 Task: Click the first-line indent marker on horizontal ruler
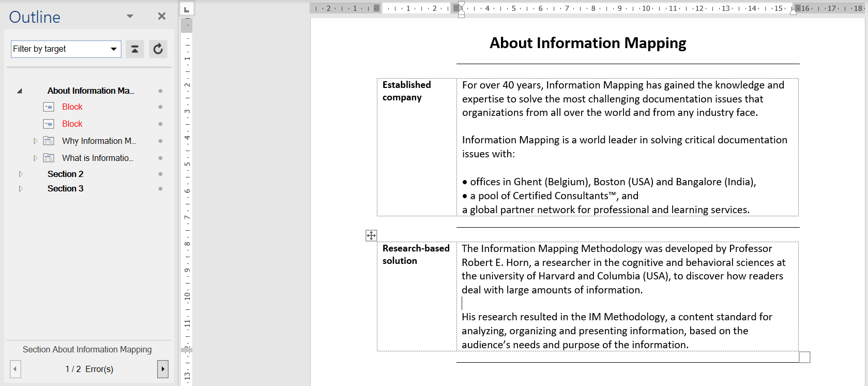[461, 5]
